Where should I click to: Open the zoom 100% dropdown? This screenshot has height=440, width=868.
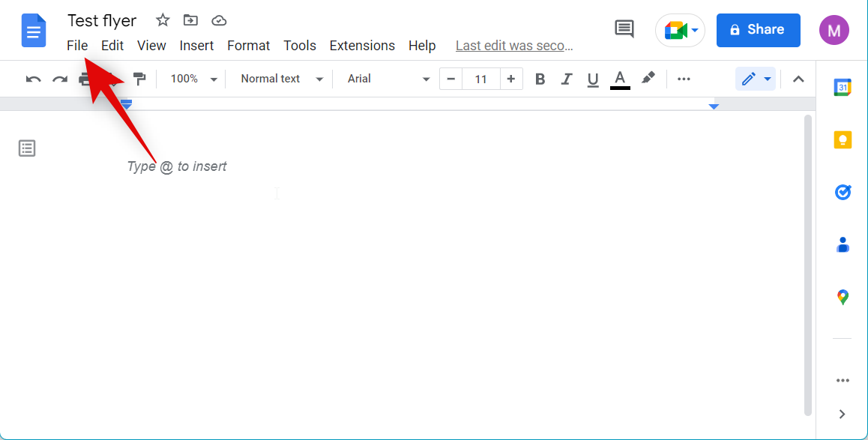[x=193, y=79]
